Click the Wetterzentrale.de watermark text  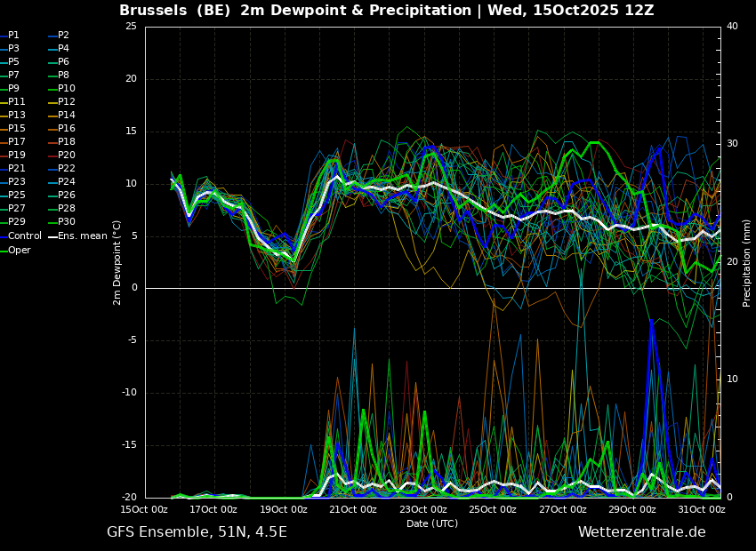click(642, 532)
